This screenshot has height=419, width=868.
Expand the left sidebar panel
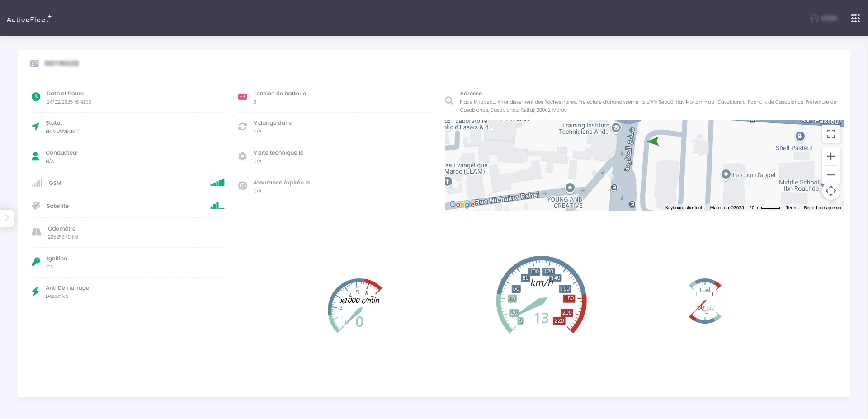[7, 218]
